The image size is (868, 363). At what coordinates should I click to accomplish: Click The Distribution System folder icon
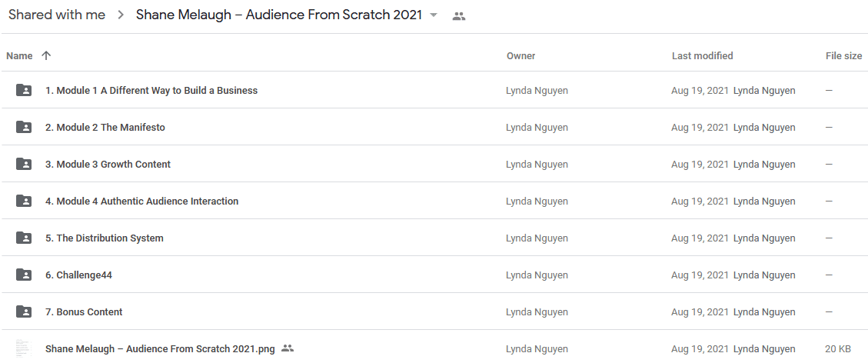pyautogui.click(x=24, y=238)
